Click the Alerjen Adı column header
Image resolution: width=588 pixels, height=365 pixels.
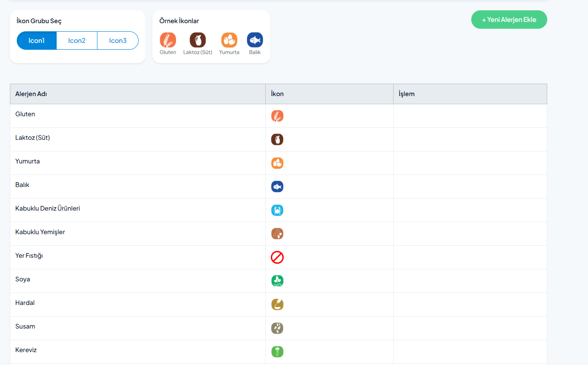[x=138, y=94]
